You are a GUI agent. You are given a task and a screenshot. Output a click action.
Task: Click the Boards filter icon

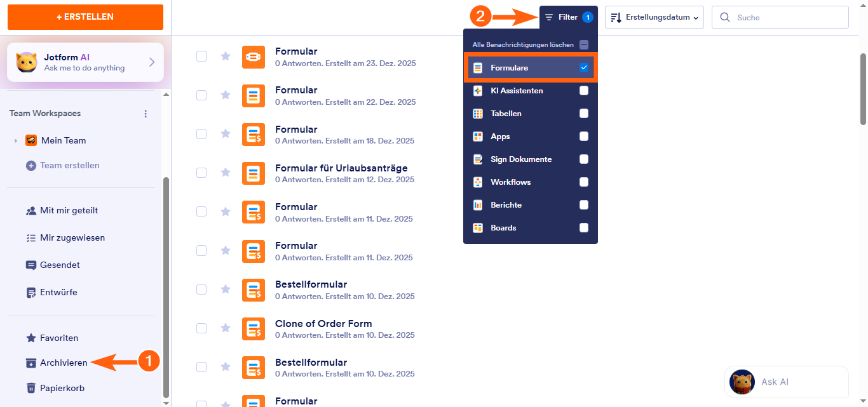click(x=478, y=228)
